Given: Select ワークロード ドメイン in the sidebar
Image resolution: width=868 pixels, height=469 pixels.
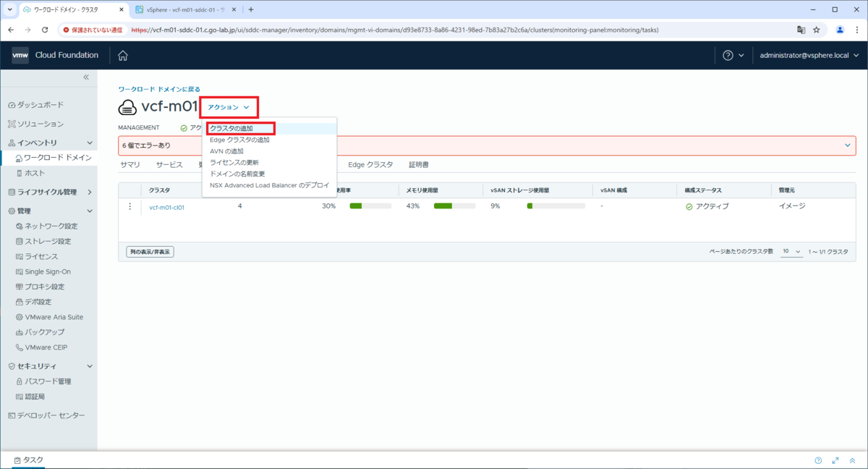Looking at the screenshot, I should point(54,157).
